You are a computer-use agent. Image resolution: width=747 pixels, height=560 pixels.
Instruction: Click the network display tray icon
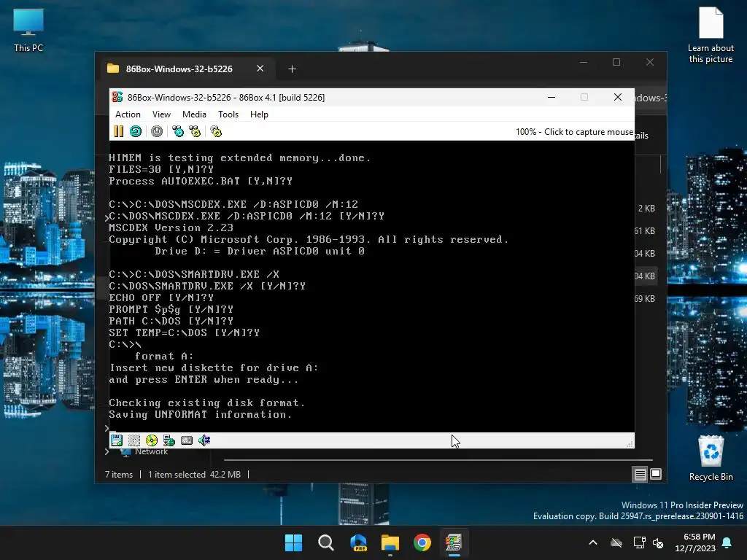point(639,542)
